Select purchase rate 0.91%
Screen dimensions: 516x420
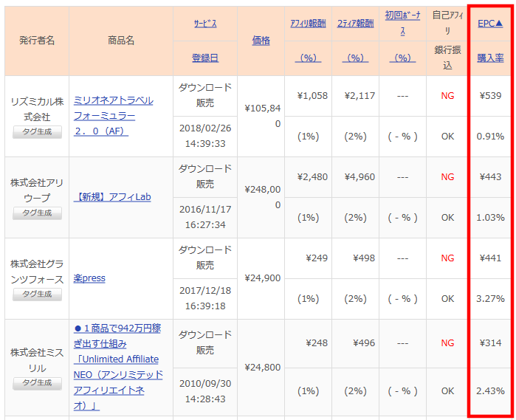490,137
